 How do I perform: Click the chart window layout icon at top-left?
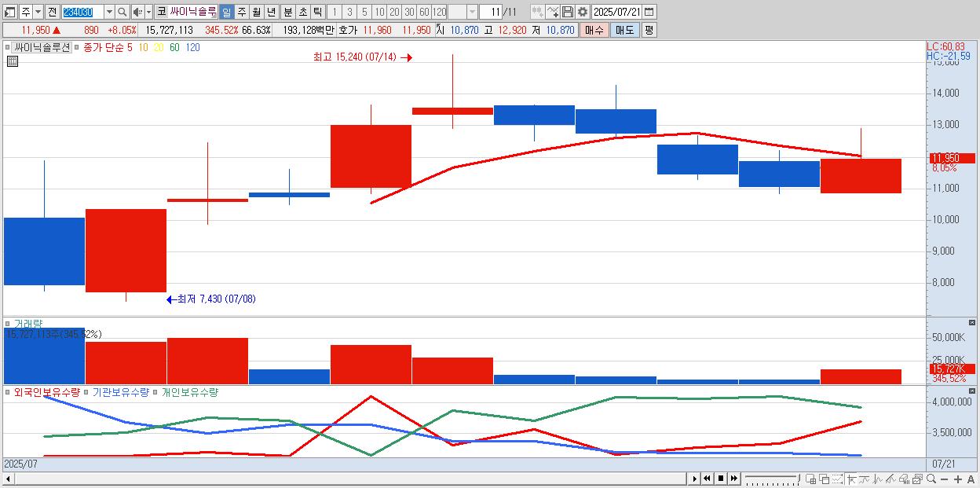click(x=9, y=12)
